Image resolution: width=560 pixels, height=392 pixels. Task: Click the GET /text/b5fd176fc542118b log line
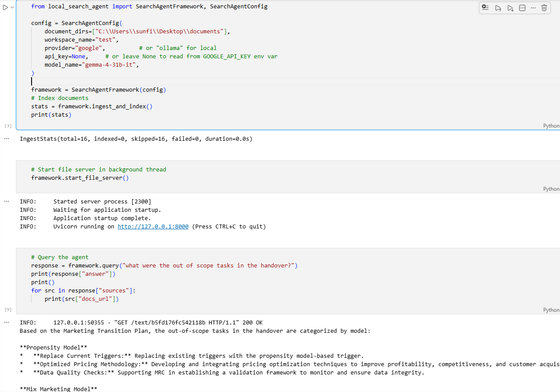coord(141,322)
